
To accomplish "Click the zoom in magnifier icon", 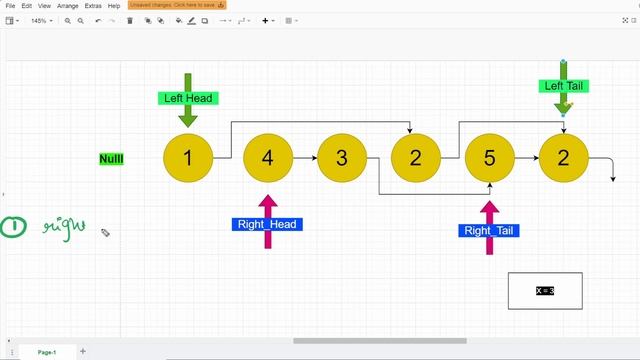I will pos(68,21).
